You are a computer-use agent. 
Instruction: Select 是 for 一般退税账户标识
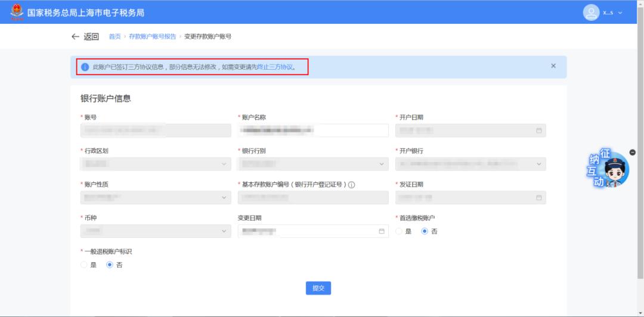pos(84,265)
